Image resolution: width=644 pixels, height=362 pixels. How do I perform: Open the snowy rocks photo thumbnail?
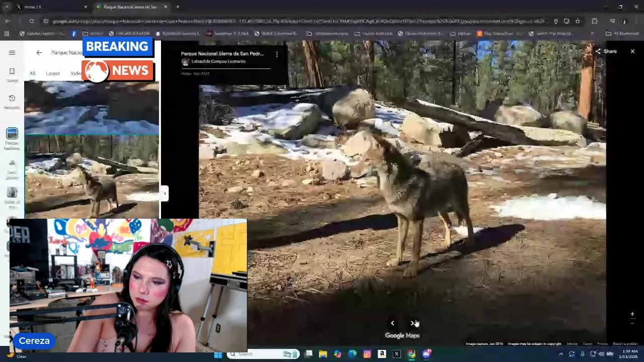(92, 108)
